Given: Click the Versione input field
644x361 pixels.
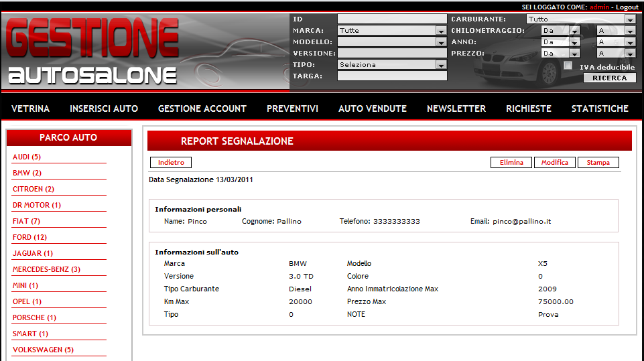Looking at the screenshot, I should click(392, 53).
